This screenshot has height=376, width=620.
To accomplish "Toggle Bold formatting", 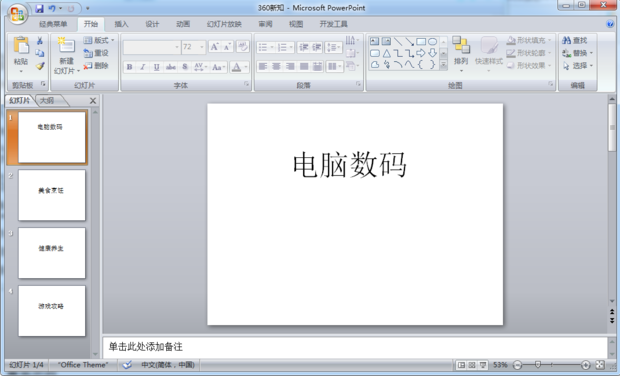I will pyautogui.click(x=129, y=67).
